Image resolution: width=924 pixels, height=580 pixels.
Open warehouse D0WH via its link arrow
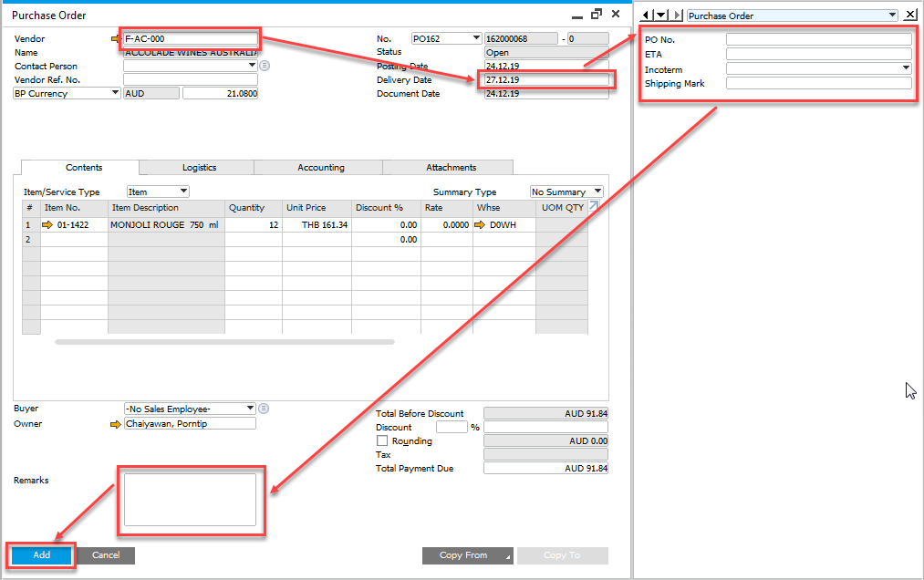(480, 224)
